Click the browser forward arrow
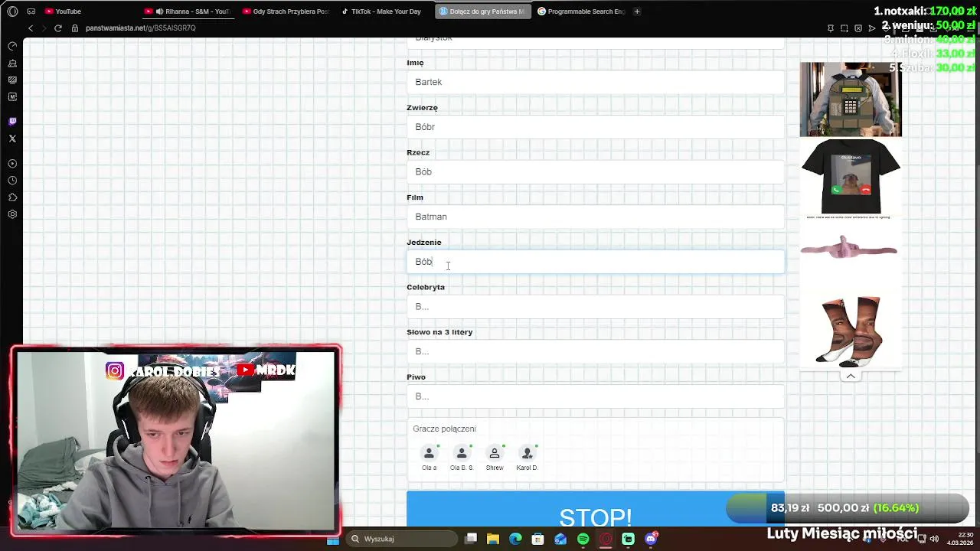This screenshot has width=980, height=551. [44, 28]
